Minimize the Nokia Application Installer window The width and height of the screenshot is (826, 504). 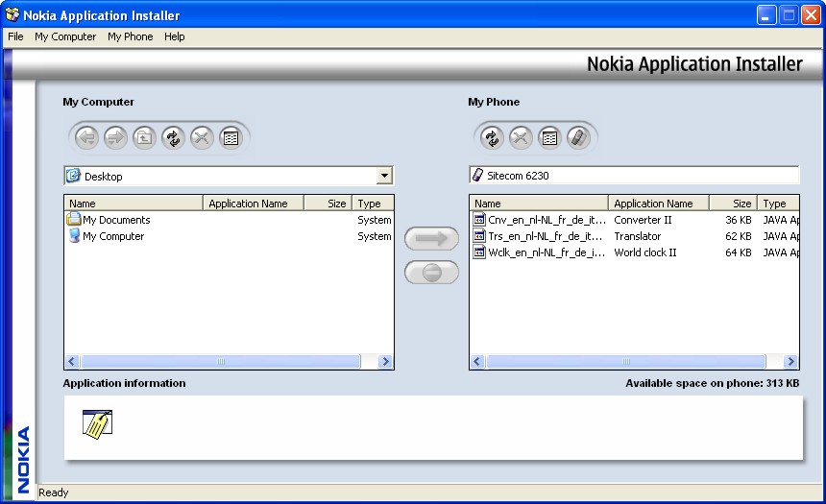tap(766, 15)
